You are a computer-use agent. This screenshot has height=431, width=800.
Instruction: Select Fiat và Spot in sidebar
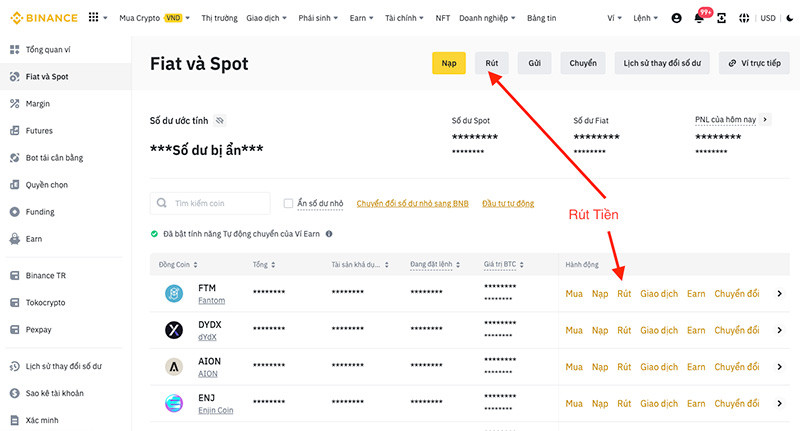coord(66,77)
